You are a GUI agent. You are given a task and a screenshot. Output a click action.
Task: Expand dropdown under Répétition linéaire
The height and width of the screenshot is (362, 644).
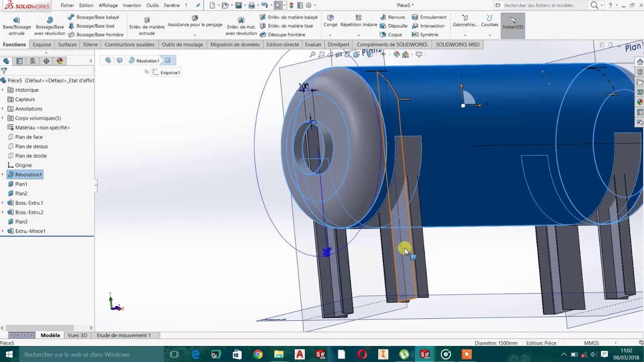click(x=359, y=36)
